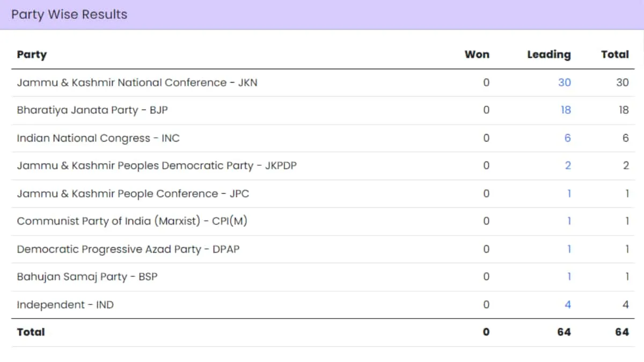Image resolution: width=644 pixels, height=362 pixels.
Task: Open DPAP leading count link 1
Action: [569, 249]
